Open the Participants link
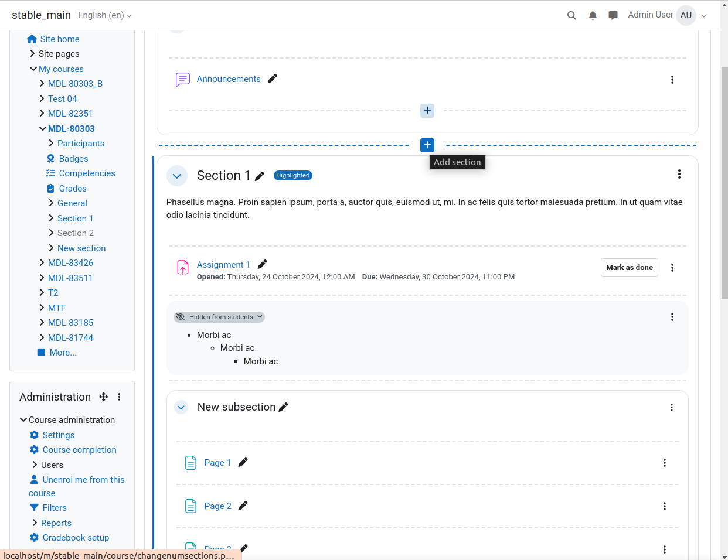This screenshot has height=560, width=728. pyautogui.click(x=81, y=144)
